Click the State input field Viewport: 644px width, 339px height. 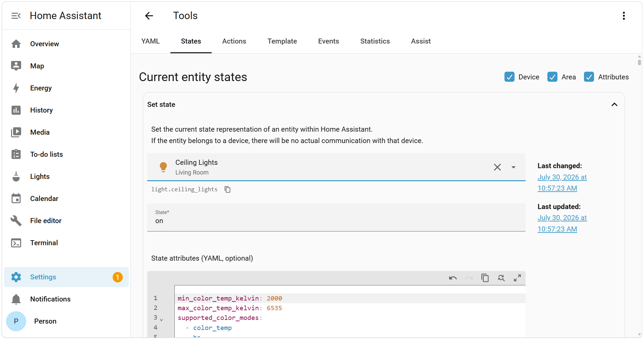[x=336, y=217]
